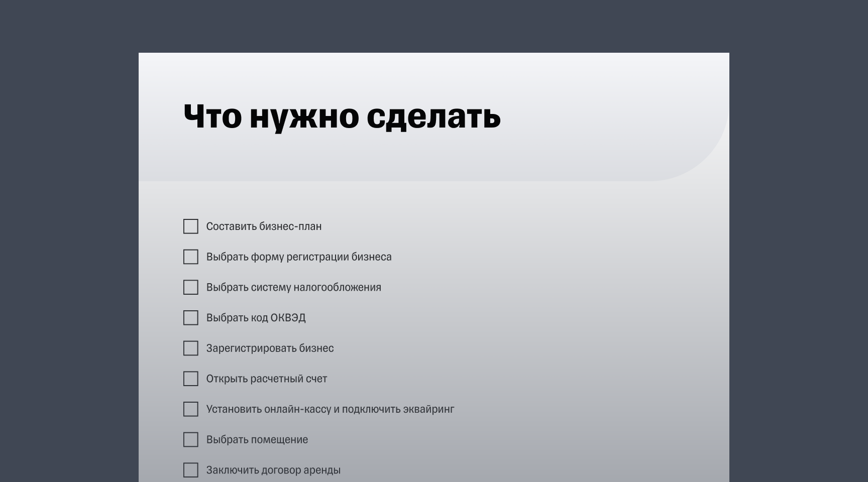868x482 pixels.
Task: Click the text 'Открыть расчетный счет'
Action: point(267,379)
